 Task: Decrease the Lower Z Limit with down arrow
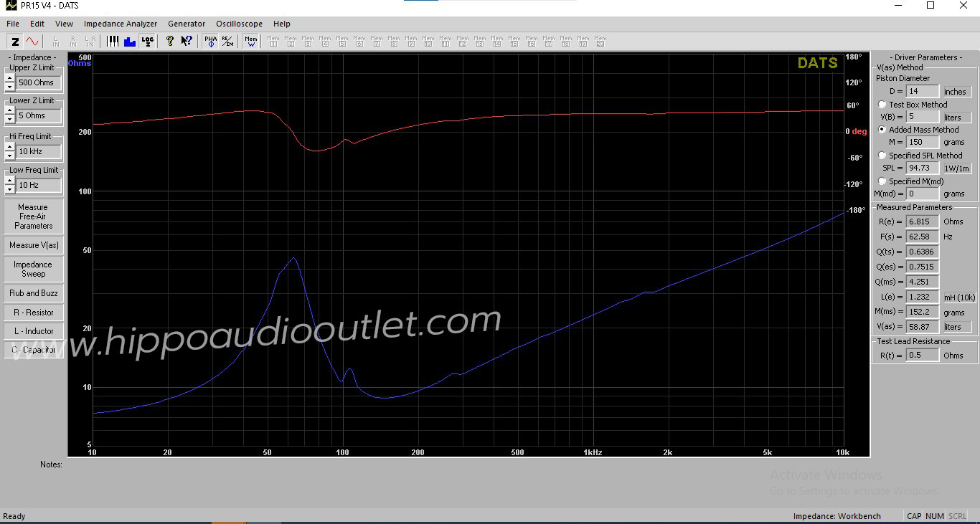pyautogui.click(x=9, y=119)
